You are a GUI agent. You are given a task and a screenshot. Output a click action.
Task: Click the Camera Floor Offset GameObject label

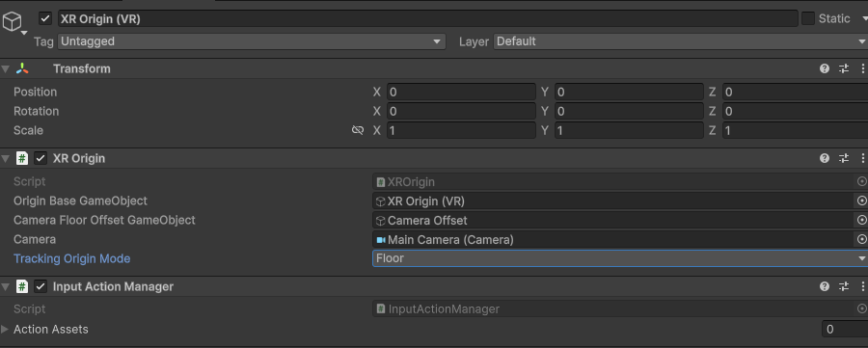(104, 220)
